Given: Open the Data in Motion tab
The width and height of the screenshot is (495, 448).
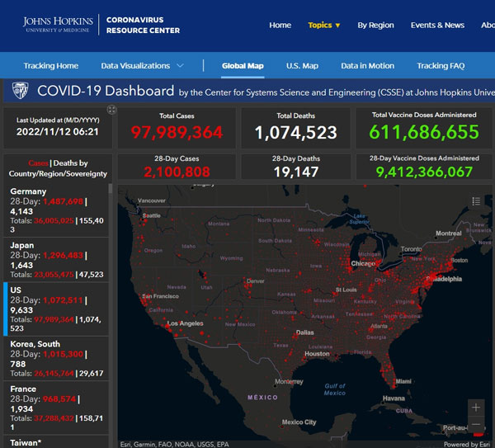Looking at the screenshot, I should point(368,65).
